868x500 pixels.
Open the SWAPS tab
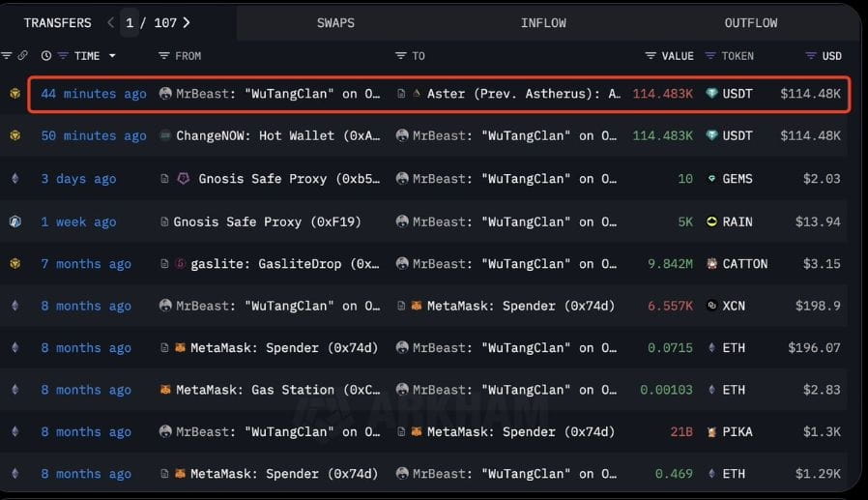(x=335, y=22)
